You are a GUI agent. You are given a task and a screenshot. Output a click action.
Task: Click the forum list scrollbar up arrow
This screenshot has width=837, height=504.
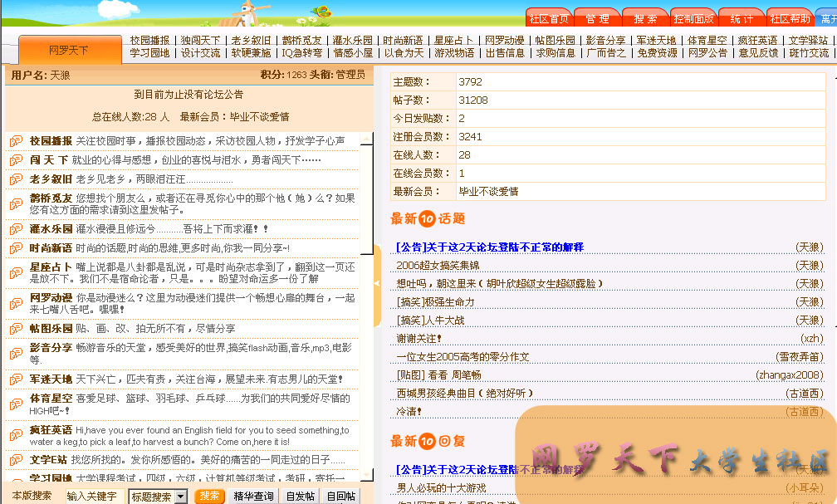point(366,139)
